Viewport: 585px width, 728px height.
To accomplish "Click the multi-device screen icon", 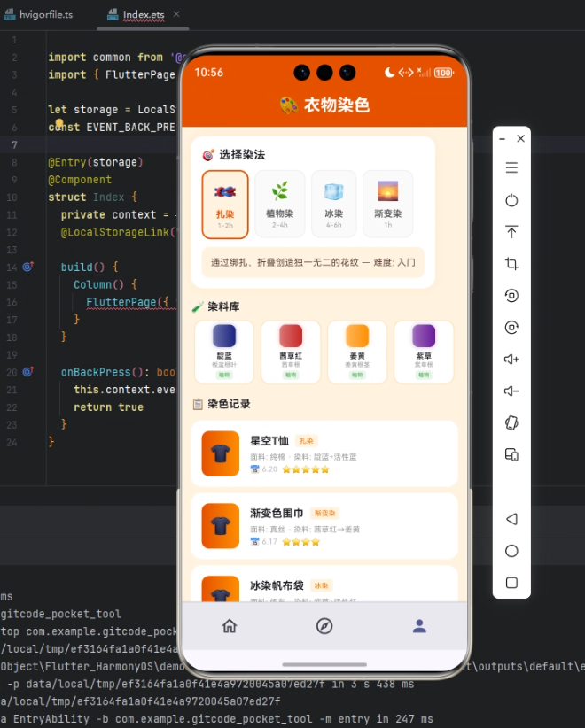I will coord(511,454).
